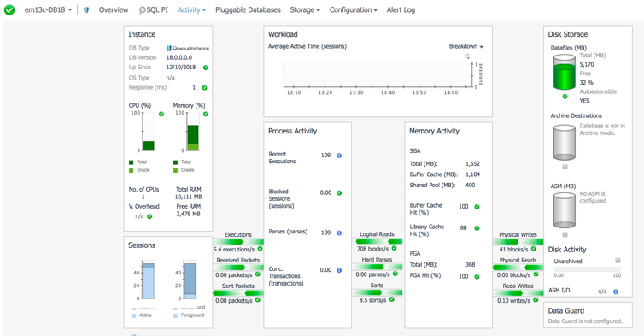Click the green datafiles cylinder icon
This screenshot has height=336, width=644.
565,73
